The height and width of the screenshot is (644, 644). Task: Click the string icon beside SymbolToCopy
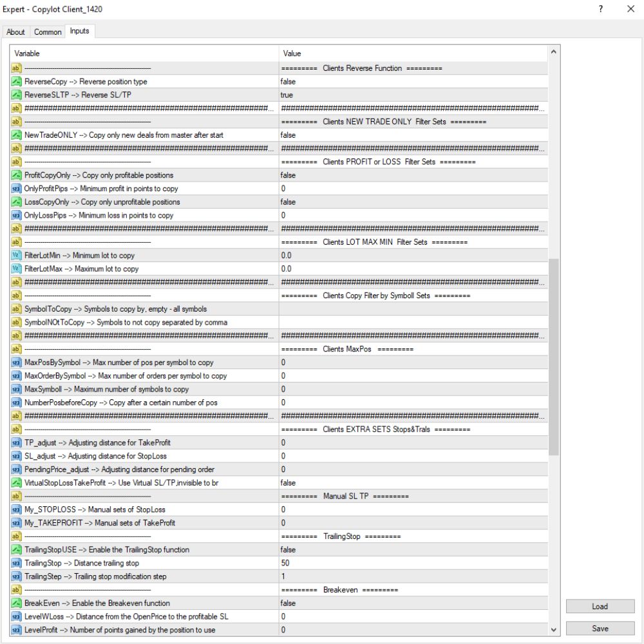(x=16, y=309)
